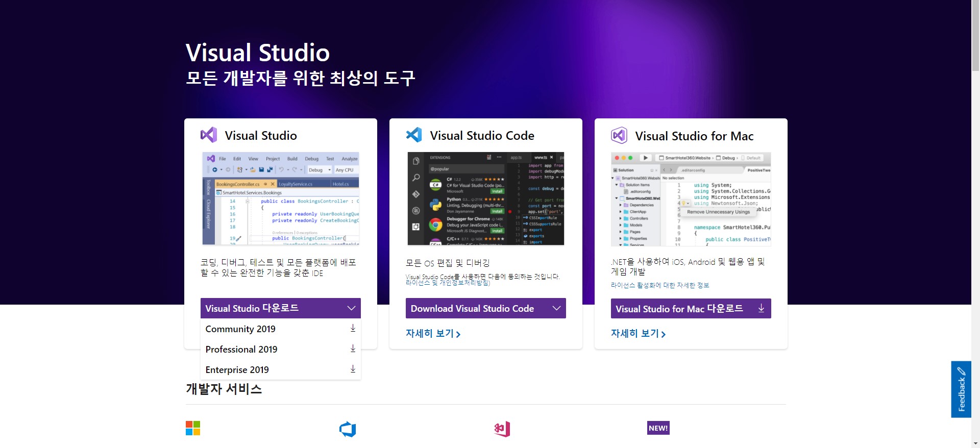Click the Visual Studio for Mac screenshot thumbnail
Viewport: 980px width, 448px height.
click(x=691, y=199)
